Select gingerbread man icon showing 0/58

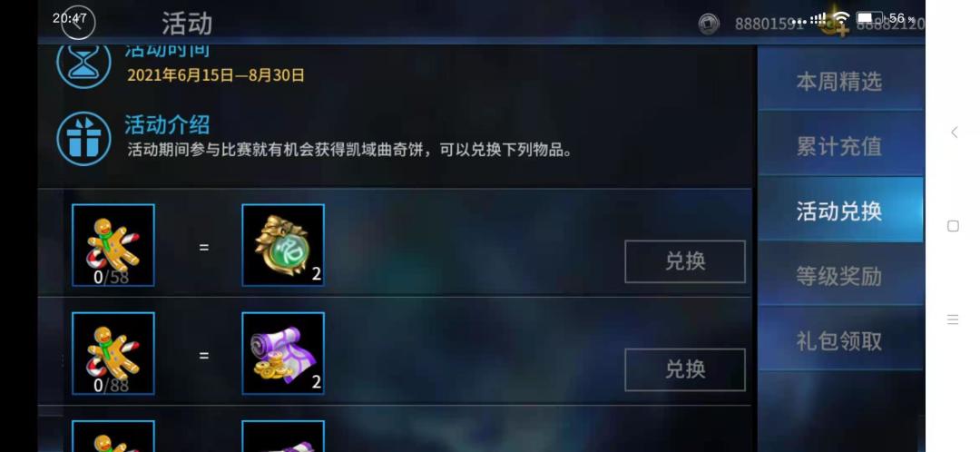pyautogui.click(x=113, y=245)
